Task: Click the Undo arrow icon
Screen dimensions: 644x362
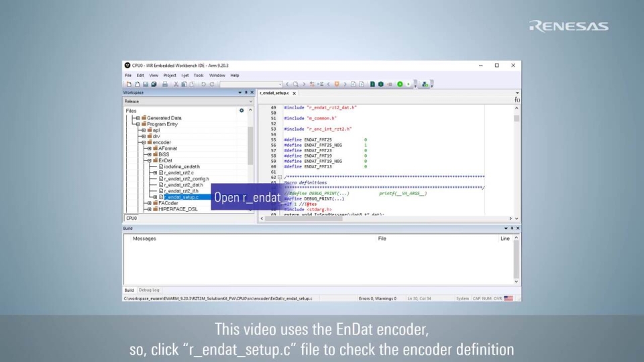Action: (204, 84)
